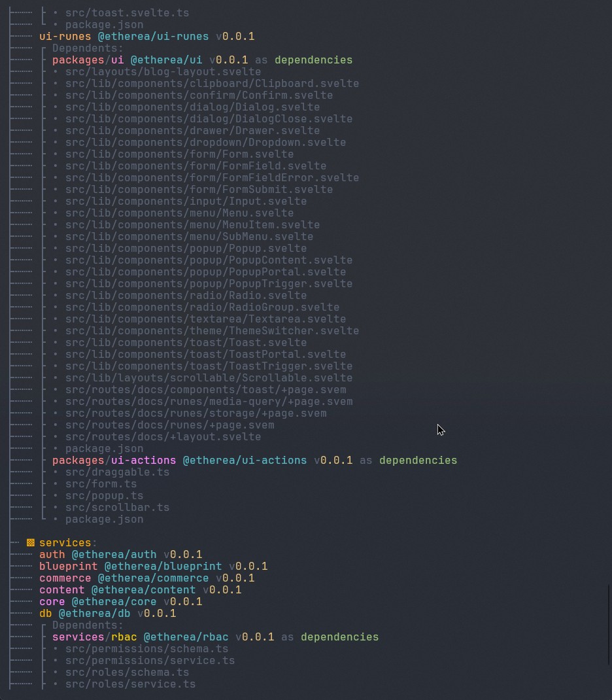This screenshot has height=700, width=612.
Task: Click the src/scrollbar.ts entry
Action: pos(117,508)
